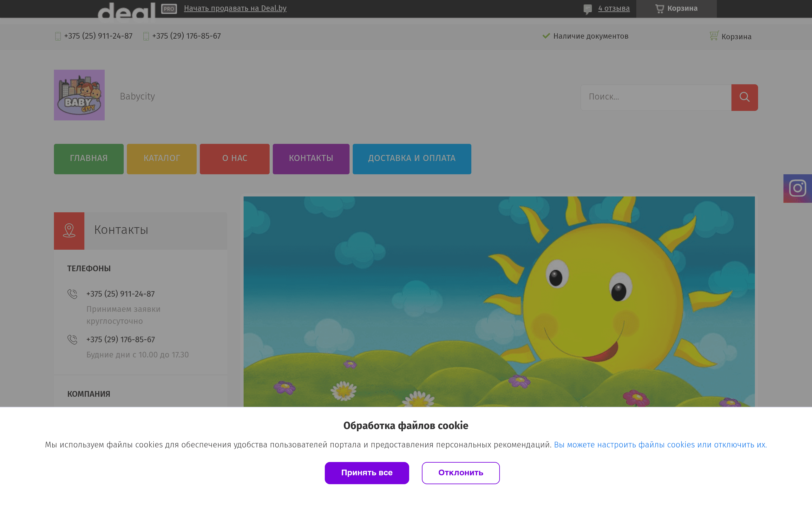This screenshot has width=812, height=507.
Task: Open the КАТАЛОГ menu tab
Action: point(161,159)
